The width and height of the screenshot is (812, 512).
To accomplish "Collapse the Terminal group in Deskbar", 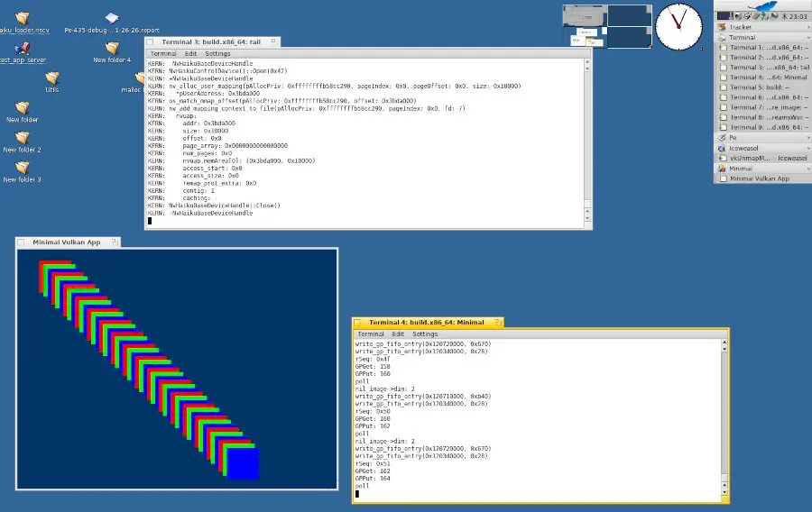I will (807, 37).
